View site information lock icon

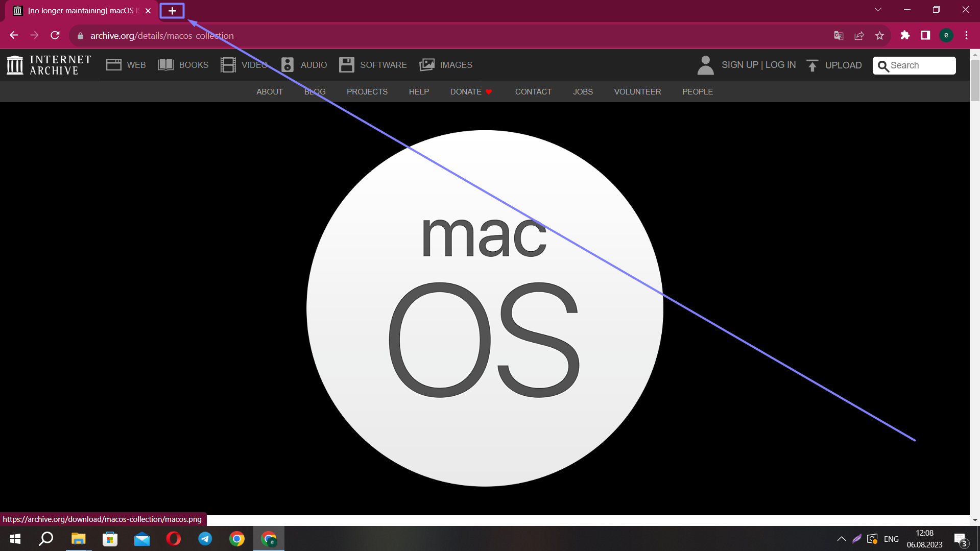point(80,36)
